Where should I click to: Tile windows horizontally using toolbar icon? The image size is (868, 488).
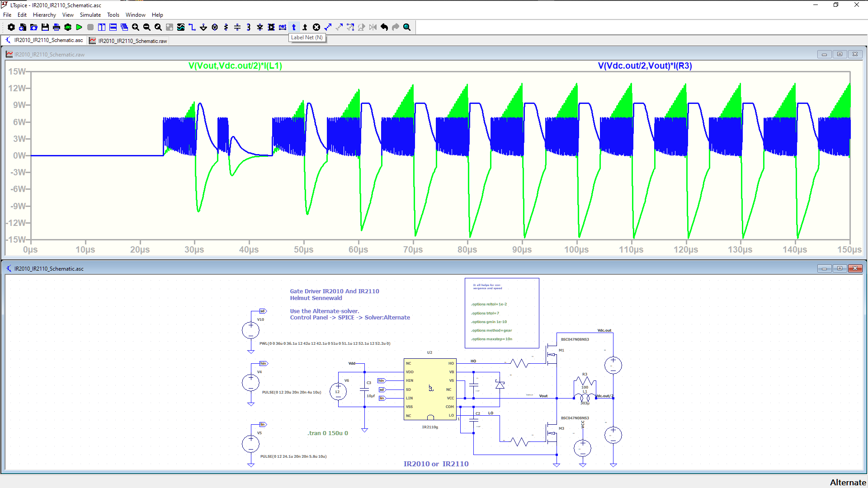tap(113, 27)
